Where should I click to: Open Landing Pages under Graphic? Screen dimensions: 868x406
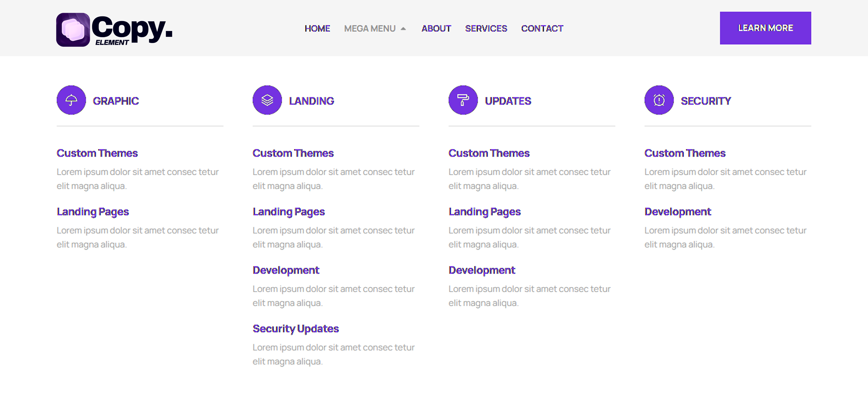tap(93, 212)
